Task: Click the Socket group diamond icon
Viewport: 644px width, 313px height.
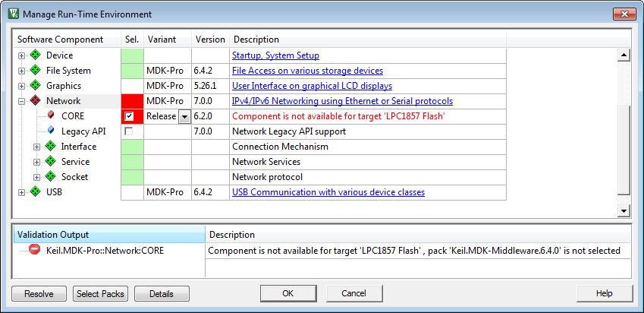Action: point(51,176)
